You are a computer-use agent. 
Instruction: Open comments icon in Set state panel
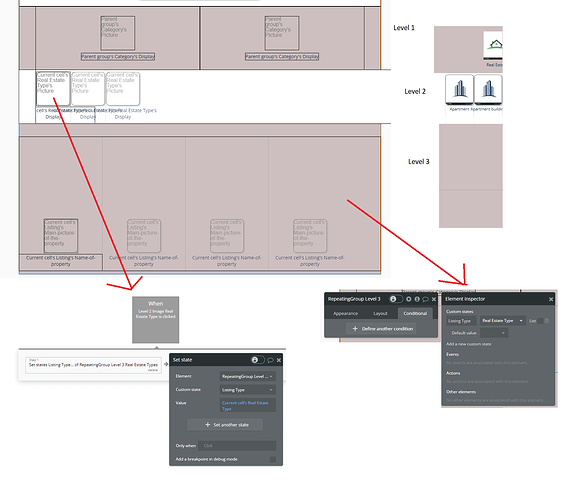point(270,360)
